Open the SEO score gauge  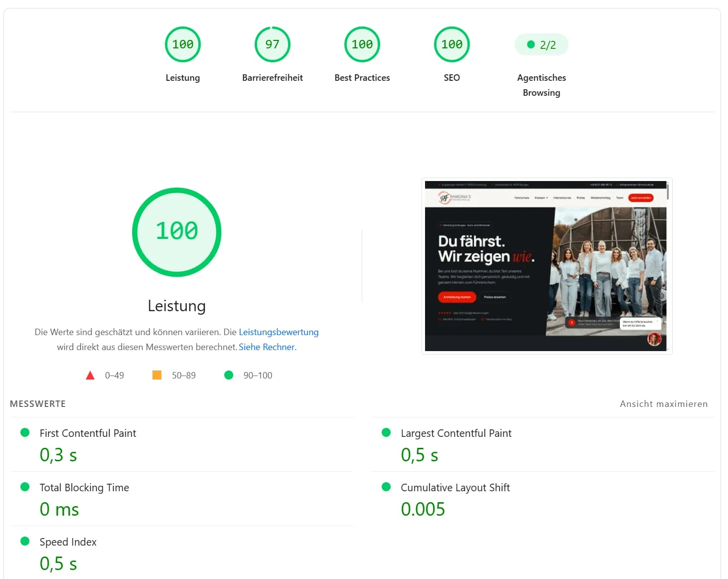click(x=452, y=44)
